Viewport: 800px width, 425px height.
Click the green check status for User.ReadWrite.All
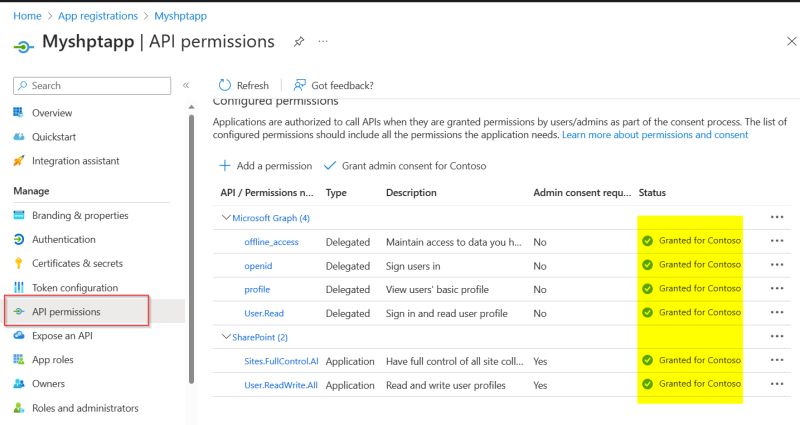(x=647, y=384)
